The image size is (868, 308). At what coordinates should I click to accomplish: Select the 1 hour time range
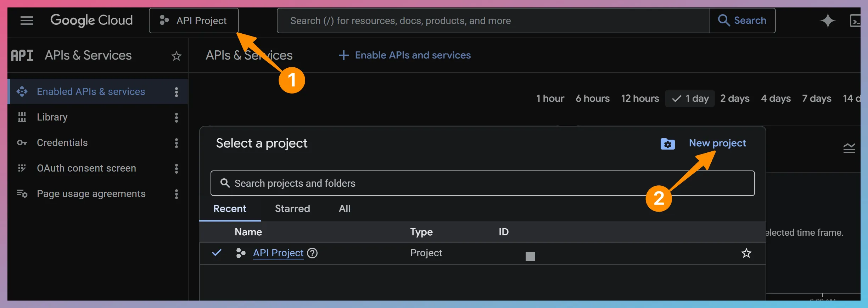coord(550,98)
